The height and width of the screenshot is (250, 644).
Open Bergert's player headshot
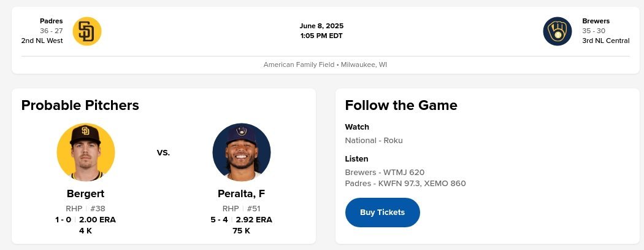point(86,152)
